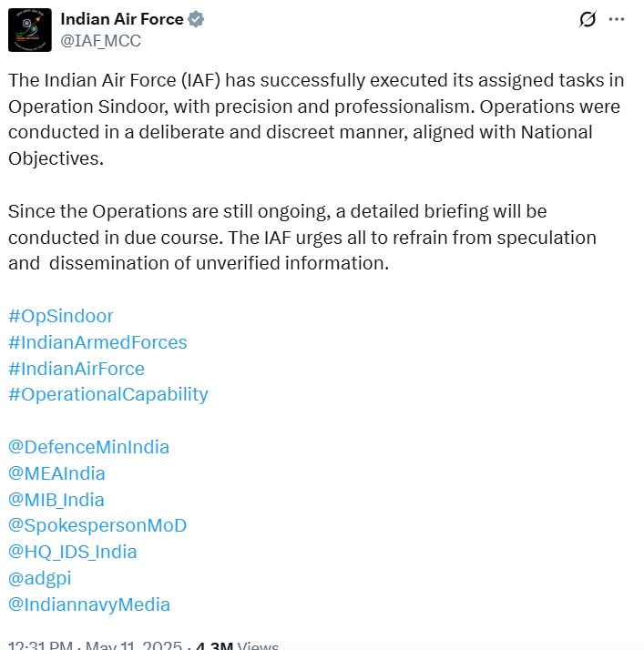
Task: Visit the @SpokespersonMoD mention
Action: (97, 525)
